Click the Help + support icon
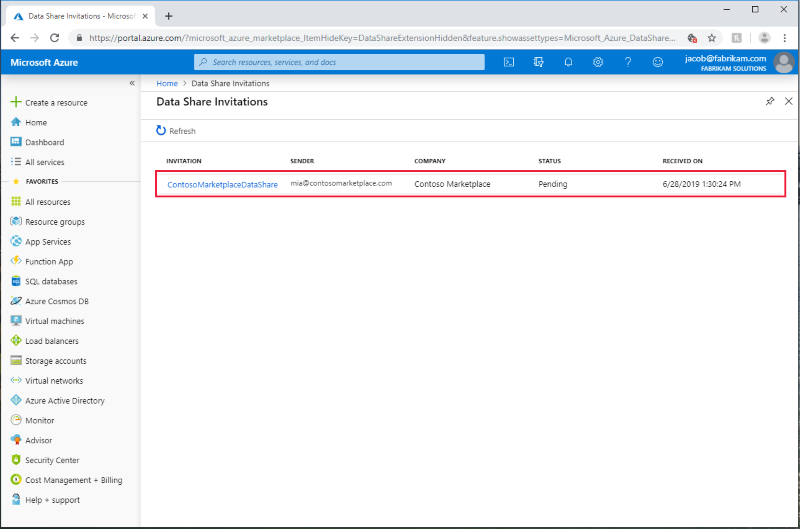Image resolution: width=800 pixels, height=529 pixels. [x=16, y=499]
